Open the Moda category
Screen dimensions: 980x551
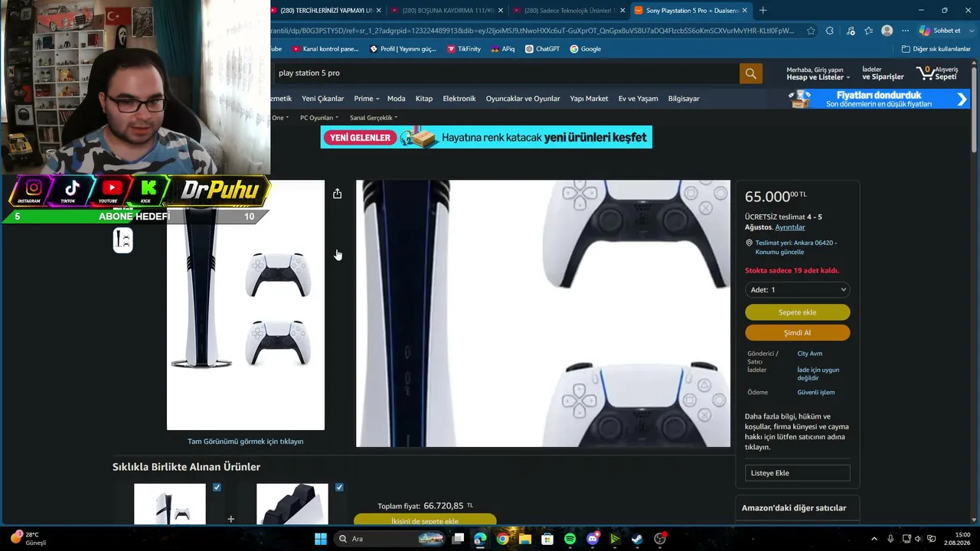click(397, 99)
